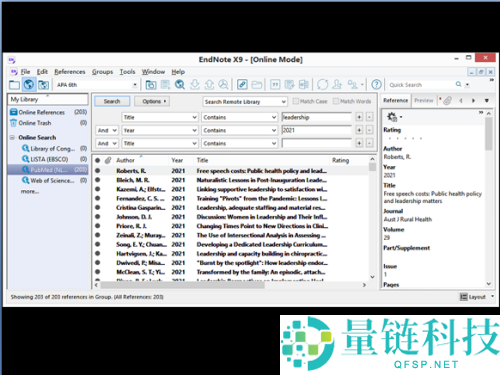Switch to the Preview tab
The width and height of the screenshot is (500, 375).
pos(424,100)
